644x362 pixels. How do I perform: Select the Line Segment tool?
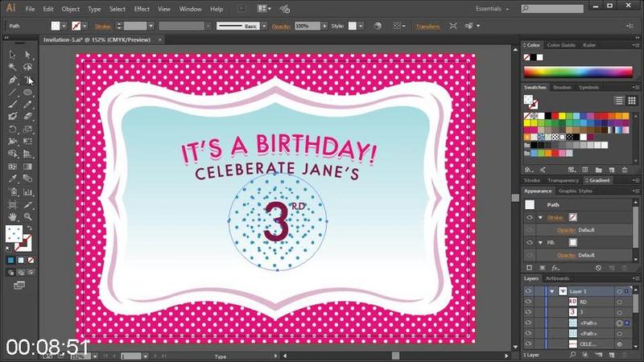click(x=12, y=93)
